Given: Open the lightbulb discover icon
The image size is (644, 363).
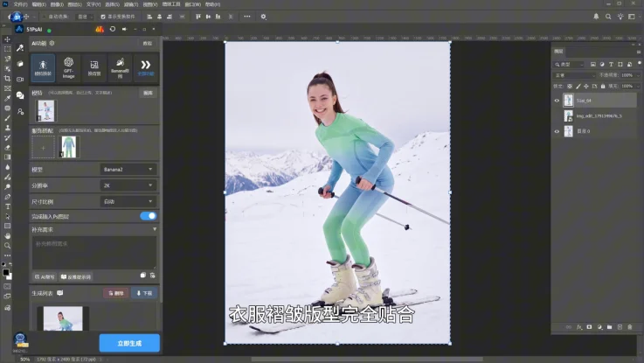Looking at the screenshot, I should click(620, 17).
